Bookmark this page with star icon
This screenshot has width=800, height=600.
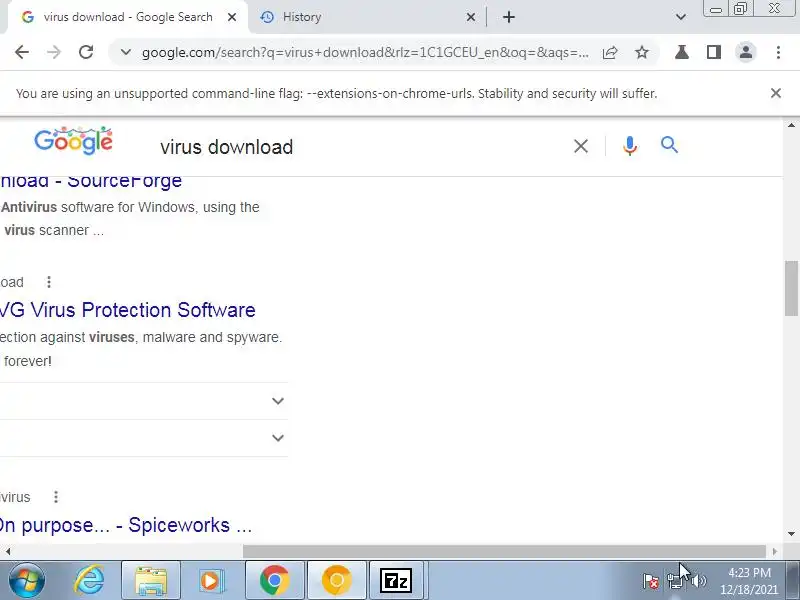tap(642, 52)
